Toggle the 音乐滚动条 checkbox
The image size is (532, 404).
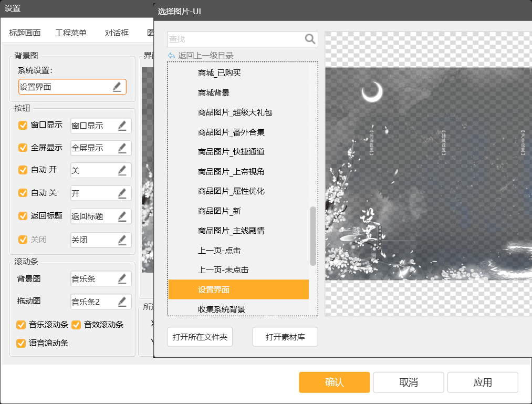click(21, 325)
